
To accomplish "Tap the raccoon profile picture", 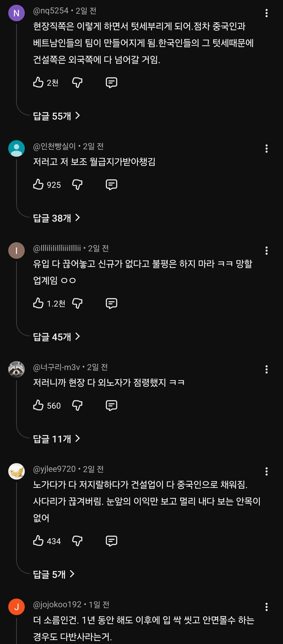I will tap(17, 369).
